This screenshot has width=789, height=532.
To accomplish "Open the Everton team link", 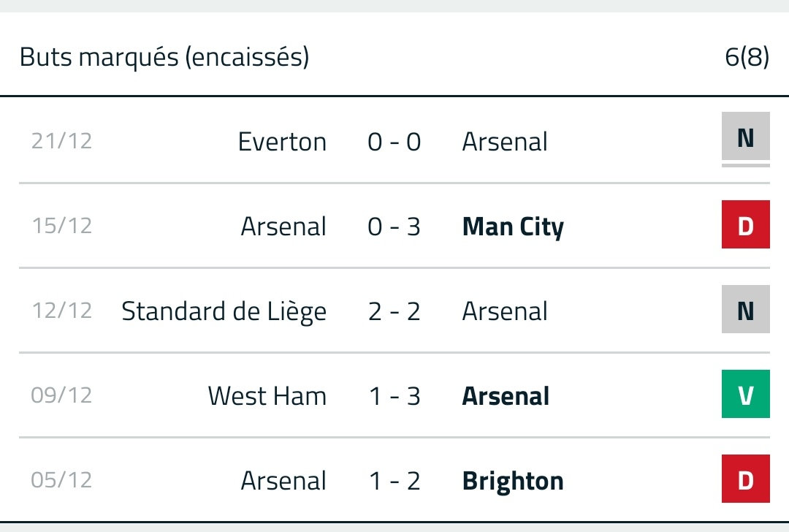I will pos(282,142).
